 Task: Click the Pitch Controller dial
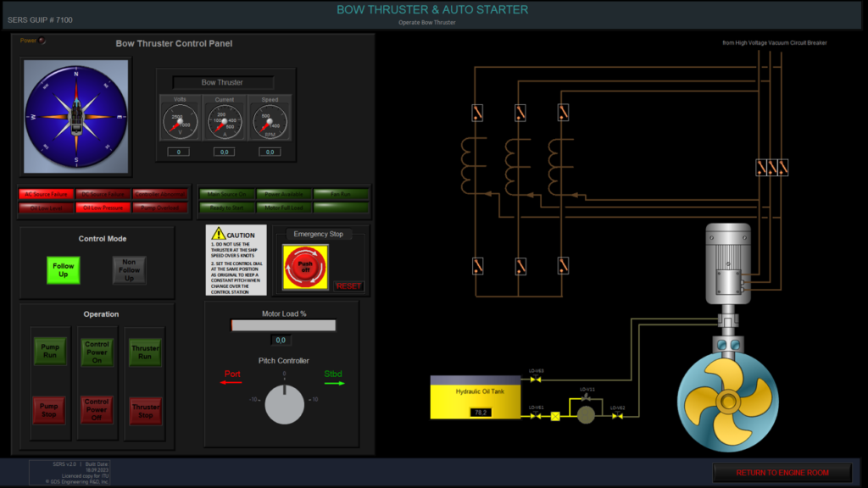click(x=285, y=404)
